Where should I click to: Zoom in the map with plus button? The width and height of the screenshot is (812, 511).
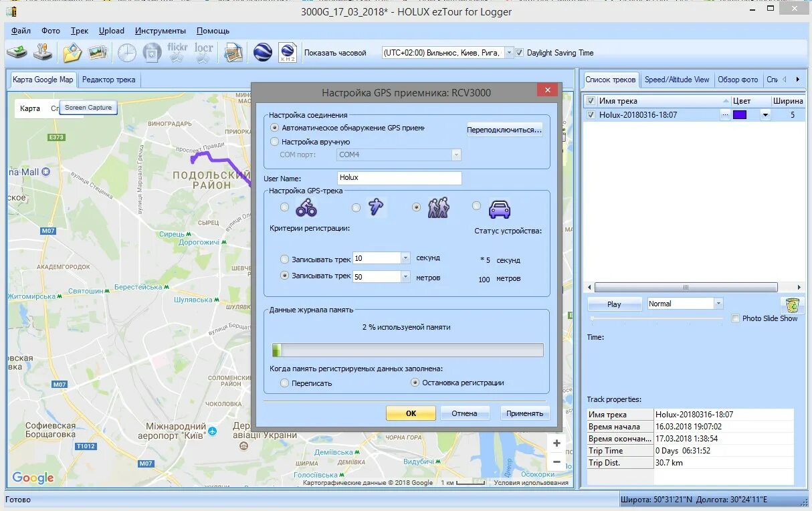[556, 443]
